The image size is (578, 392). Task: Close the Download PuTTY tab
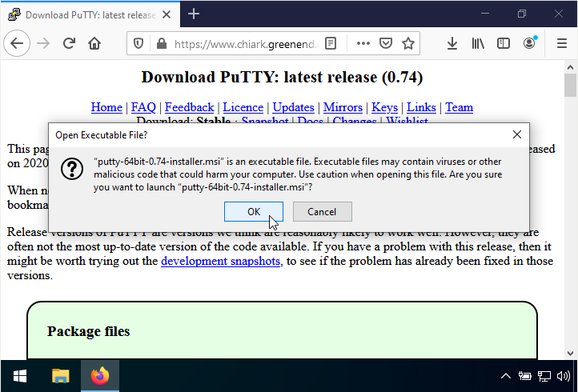pos(167,14)
